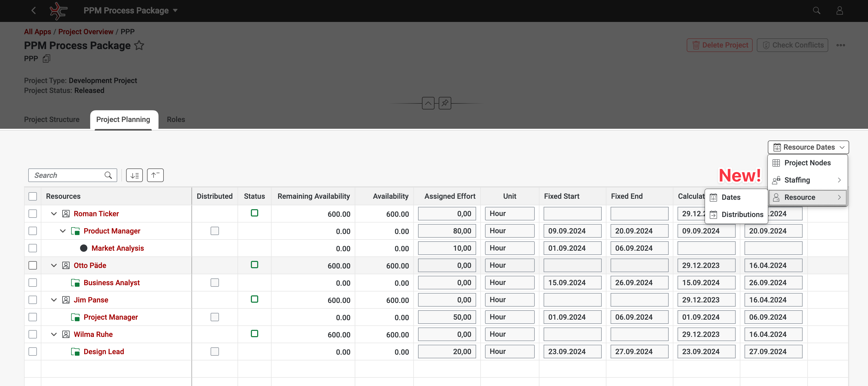The width and height of the screenshot is (868, 386).
Task: Check the select-all header checkbox
Action: 33,196
